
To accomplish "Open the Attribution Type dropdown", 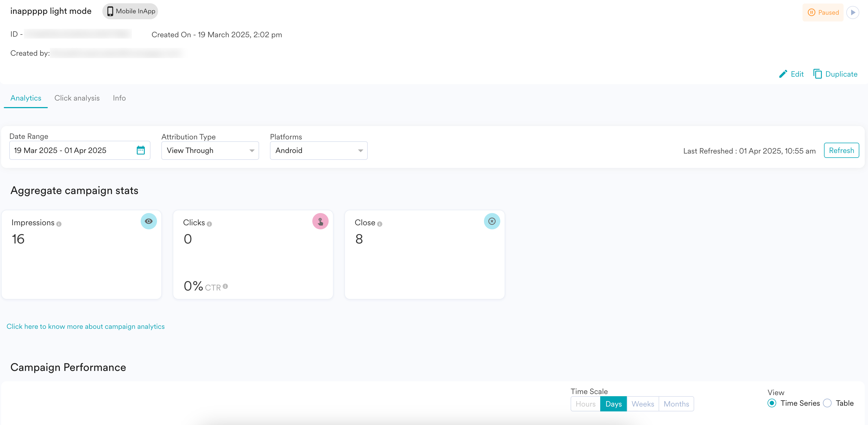I will coord(210,150).
